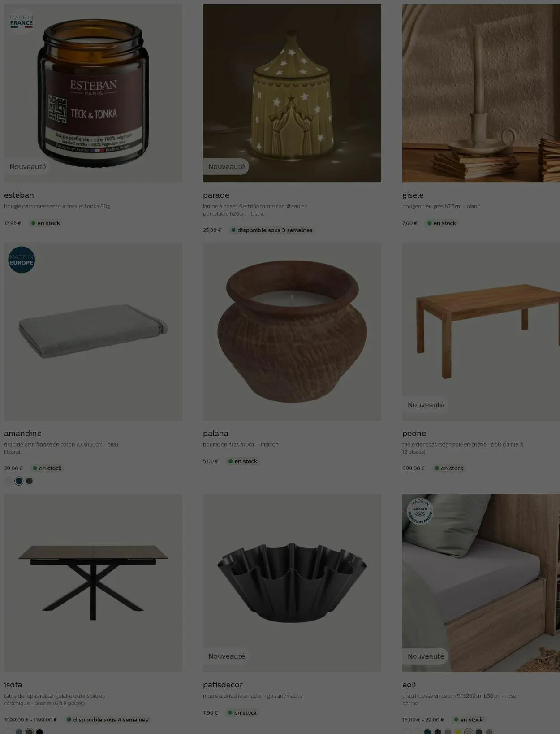This screenshot has width=560, height=734.
Task: Click the Made in Europe badge
Action: (22, 260)
